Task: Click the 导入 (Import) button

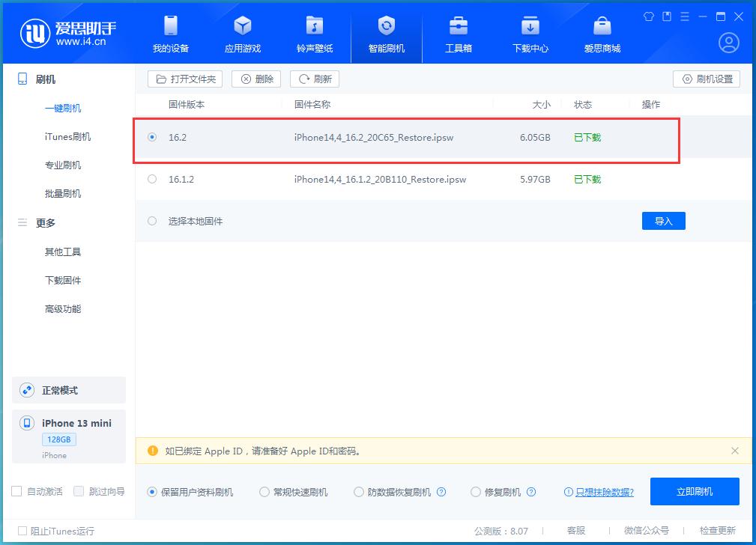Action: click(663, 221)
